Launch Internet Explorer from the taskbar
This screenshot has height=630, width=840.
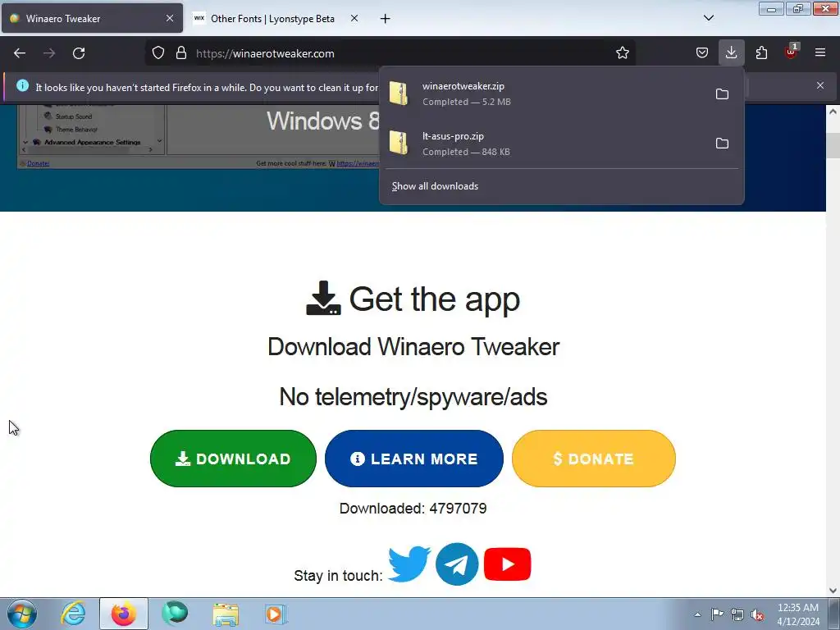[72, 614]
